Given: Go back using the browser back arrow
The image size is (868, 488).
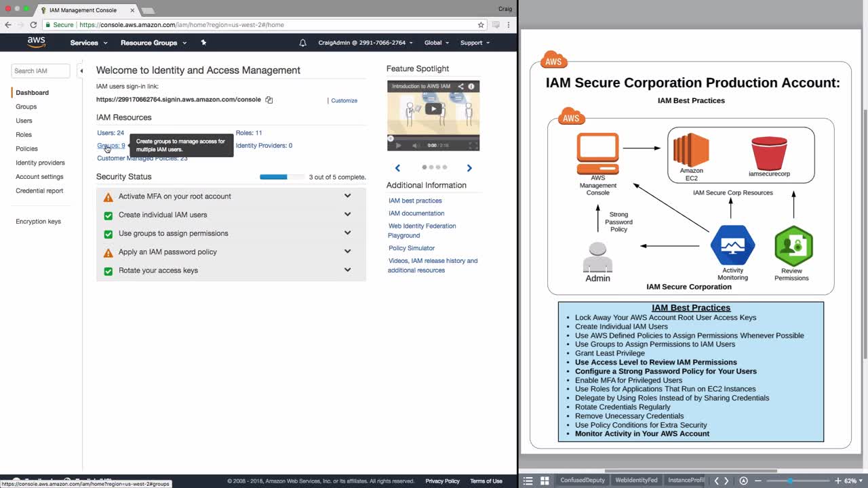Looking at the screenshot, I should pyautogui.click(x=8, y=24).
